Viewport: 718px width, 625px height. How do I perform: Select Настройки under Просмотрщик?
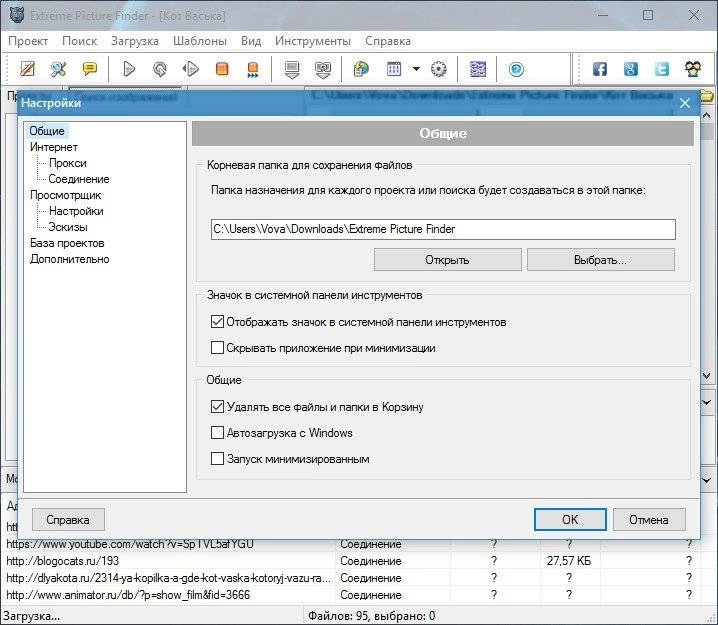coord(76,211)
